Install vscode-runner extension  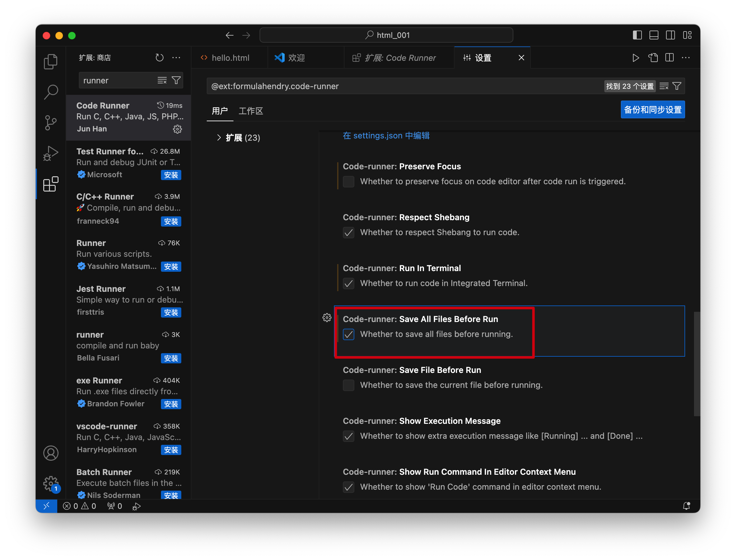click(x=171, y=450)
